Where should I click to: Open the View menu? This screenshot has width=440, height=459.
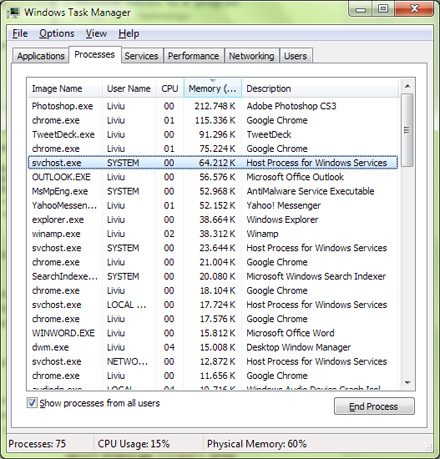96,33
